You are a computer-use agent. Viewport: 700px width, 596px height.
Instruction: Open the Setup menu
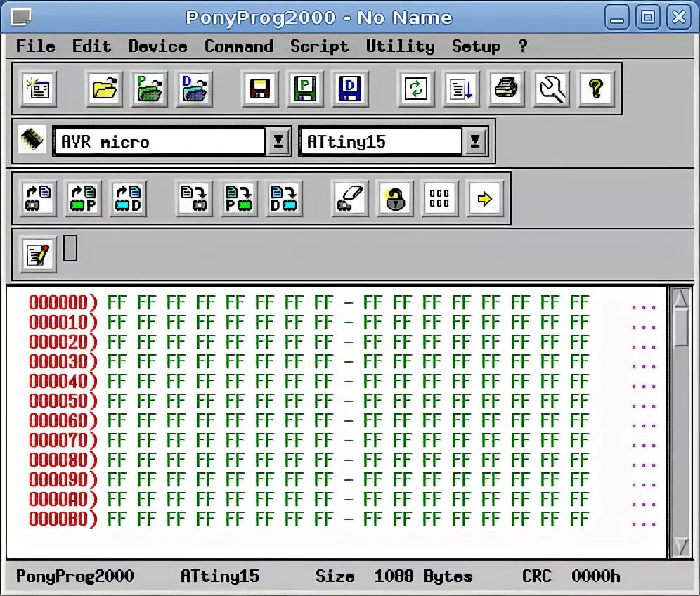coord(476,46)
